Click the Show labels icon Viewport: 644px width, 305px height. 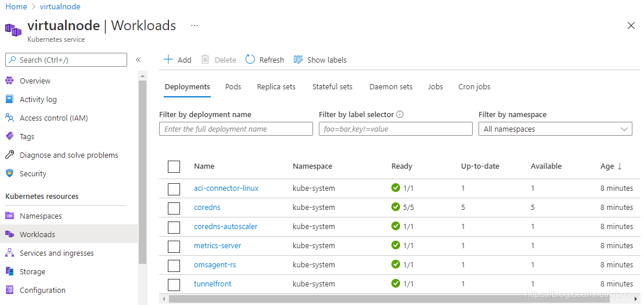(298, 60)
